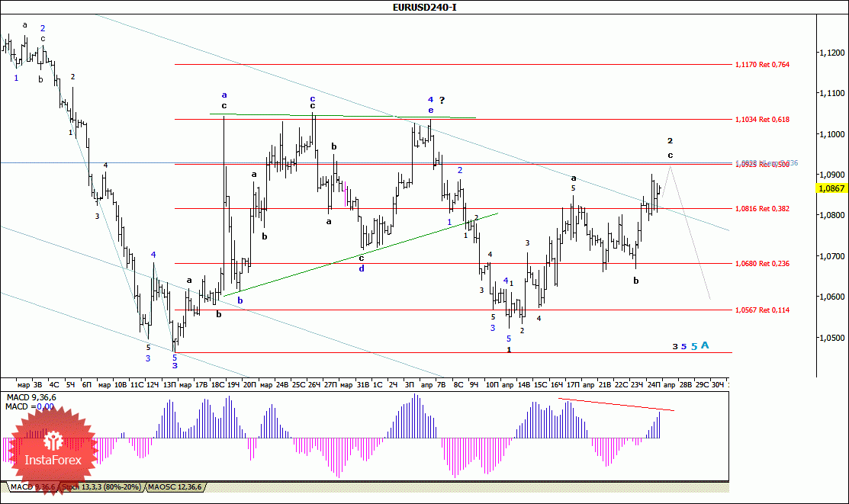849x504 pixels.
Task: Click the 1,0900 price axis label
Action: tap(831, 175)
